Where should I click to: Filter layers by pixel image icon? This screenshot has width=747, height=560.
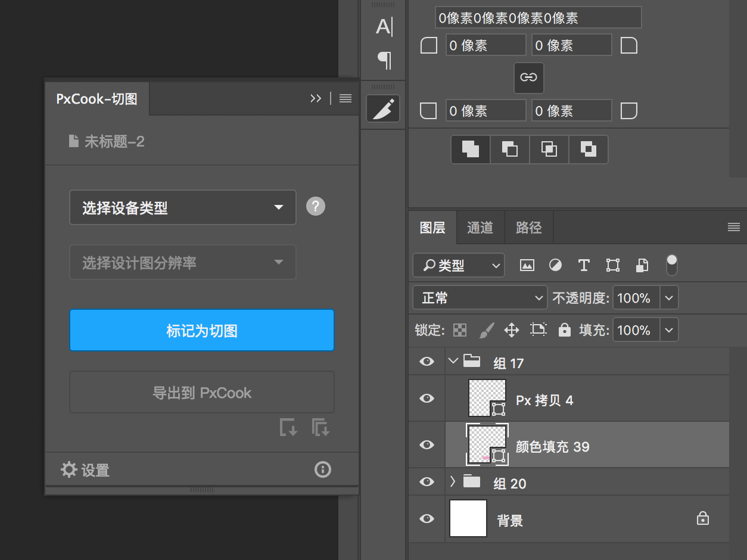tap(527, 266)
